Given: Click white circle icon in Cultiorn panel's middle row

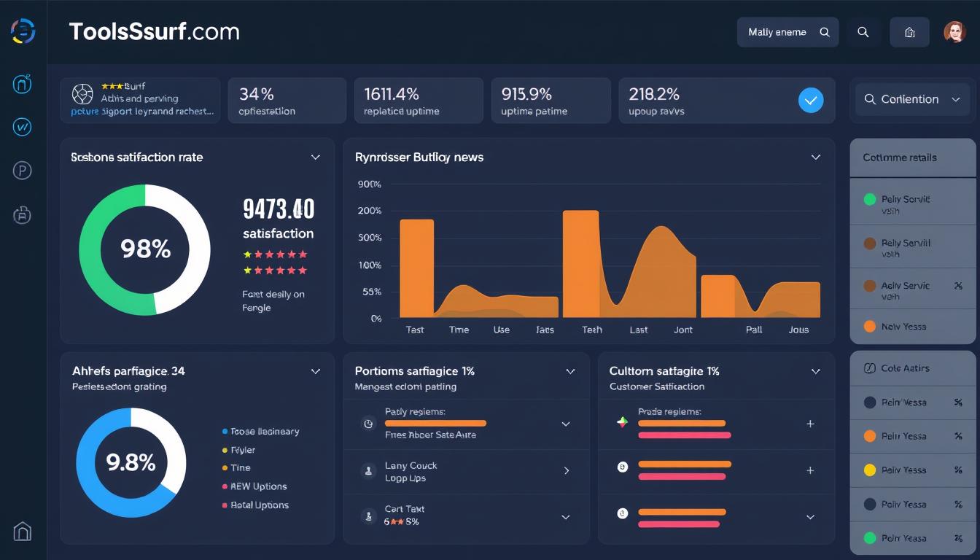Looking at the screenshot, I should 623,467.
